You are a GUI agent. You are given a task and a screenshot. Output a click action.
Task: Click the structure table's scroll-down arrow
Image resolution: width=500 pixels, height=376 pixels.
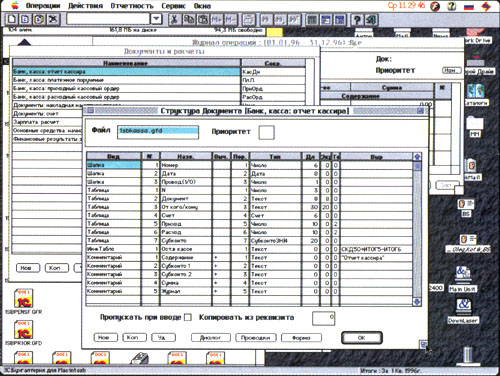tap(417, 302)
